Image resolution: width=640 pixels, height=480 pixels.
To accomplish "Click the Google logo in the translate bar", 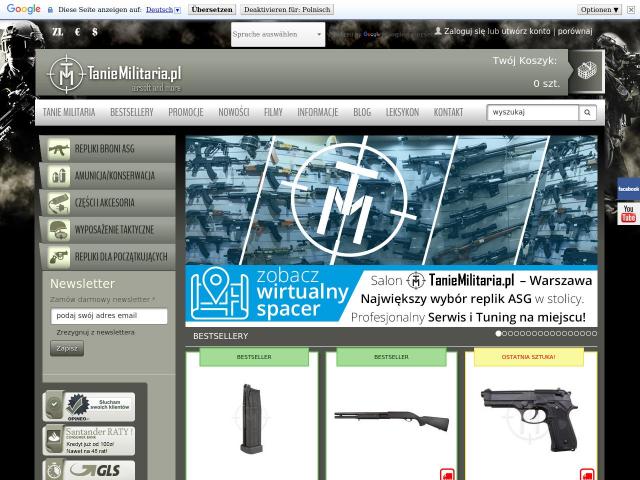I will (24, 9).
